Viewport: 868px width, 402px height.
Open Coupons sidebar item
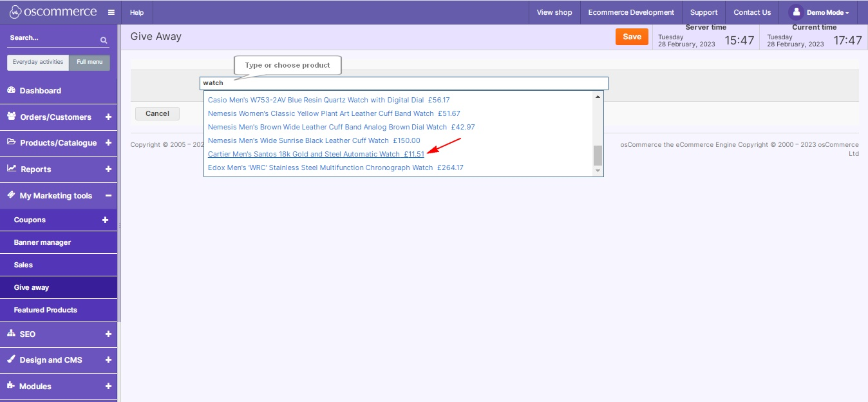pyautogui.click(x=30, y=220)
